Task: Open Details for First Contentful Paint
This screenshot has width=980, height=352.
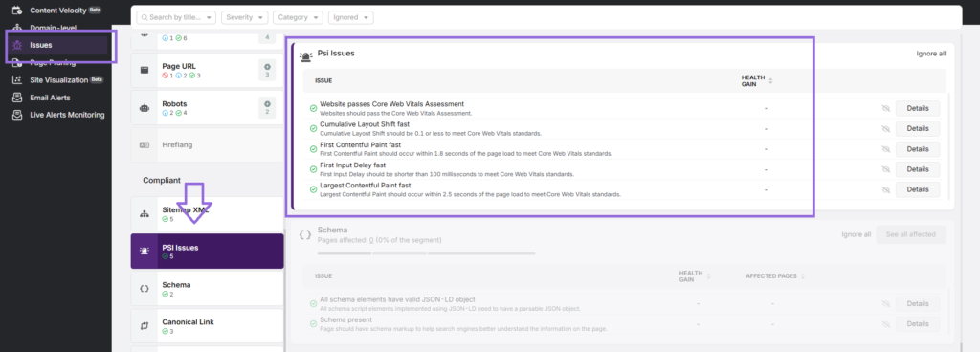Action: 918,149
